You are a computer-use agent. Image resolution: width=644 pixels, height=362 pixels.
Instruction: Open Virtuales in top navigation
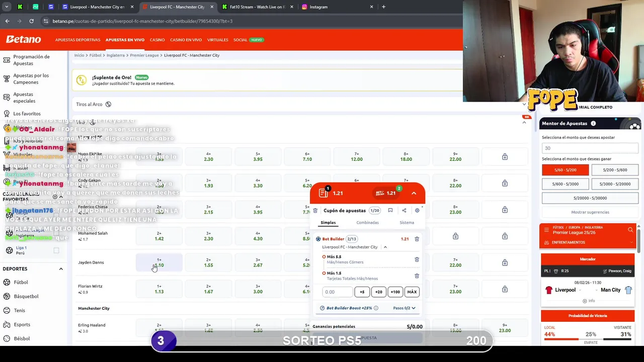217,40
